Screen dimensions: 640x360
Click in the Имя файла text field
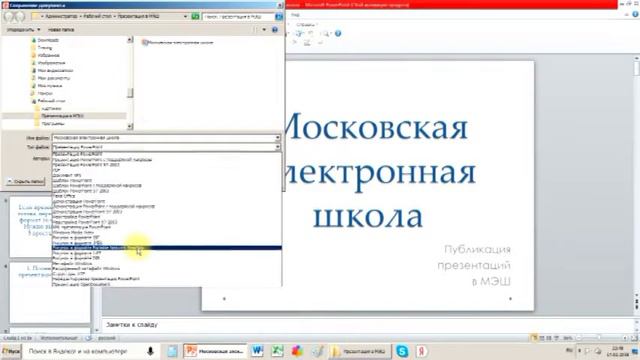(163, 138)
